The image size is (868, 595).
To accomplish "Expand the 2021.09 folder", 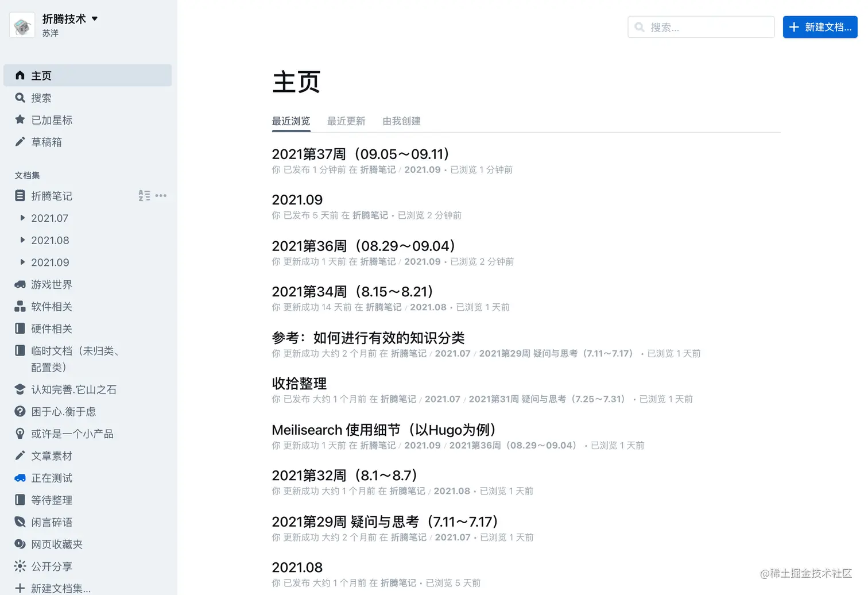I will tap(22, 262).
